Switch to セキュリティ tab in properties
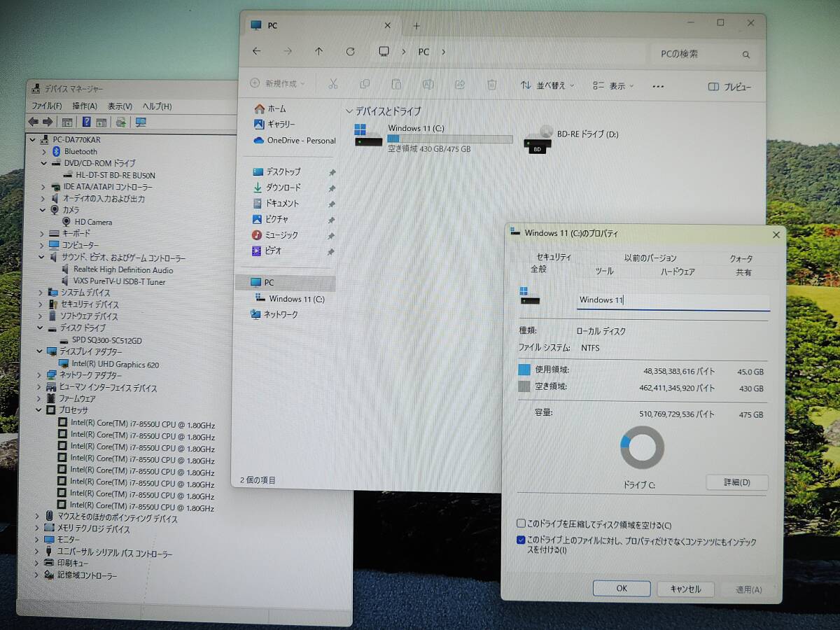This screenshot has height=630, width=840. tap(554, 257)
